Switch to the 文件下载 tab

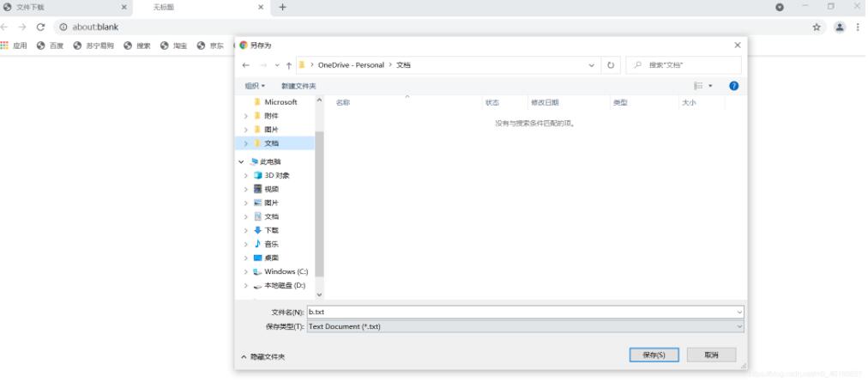coord(66,7)
